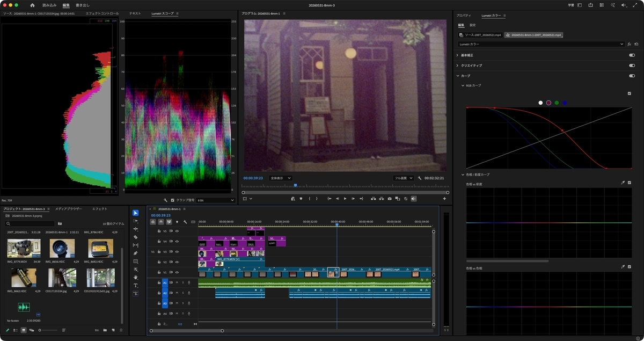This screenshot has height=341, width=644.
Task: Open テキスト panel tab
Action: coord(135,13)
